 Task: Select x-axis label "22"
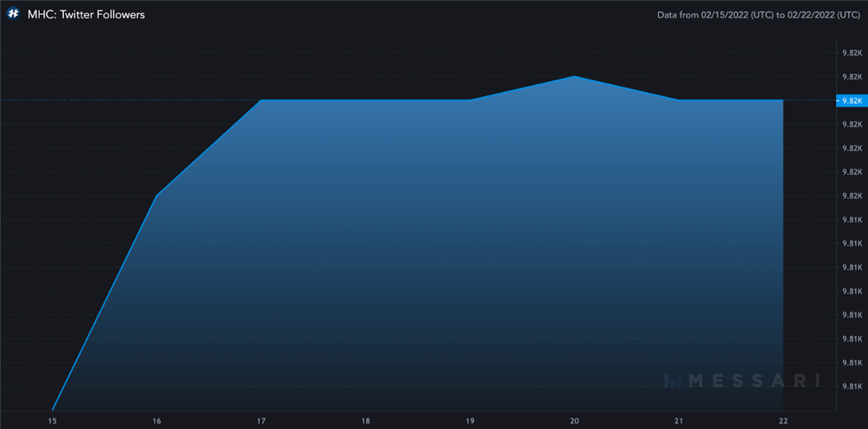(783, 420)
